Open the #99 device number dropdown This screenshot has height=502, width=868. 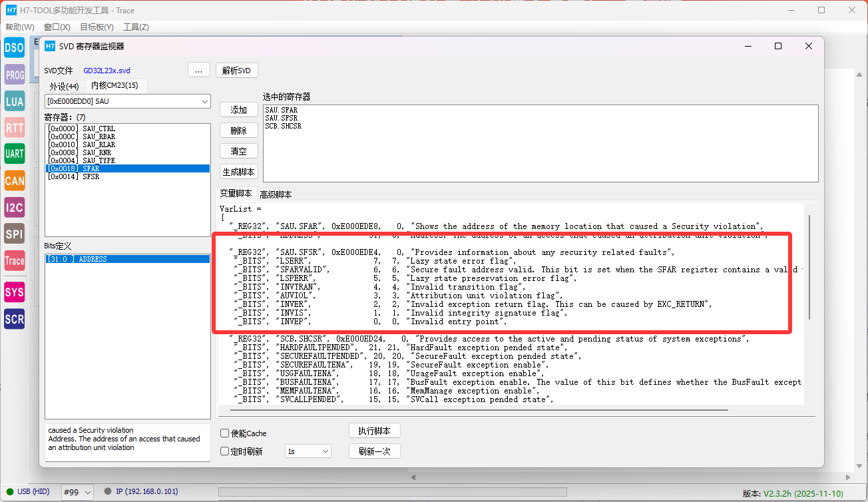[x=77, y=492]
